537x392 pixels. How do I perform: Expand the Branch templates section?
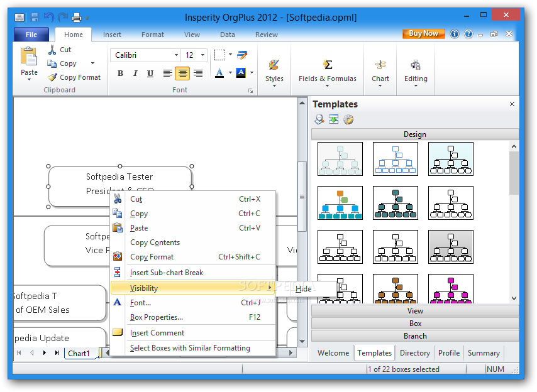tap(415, 336)
